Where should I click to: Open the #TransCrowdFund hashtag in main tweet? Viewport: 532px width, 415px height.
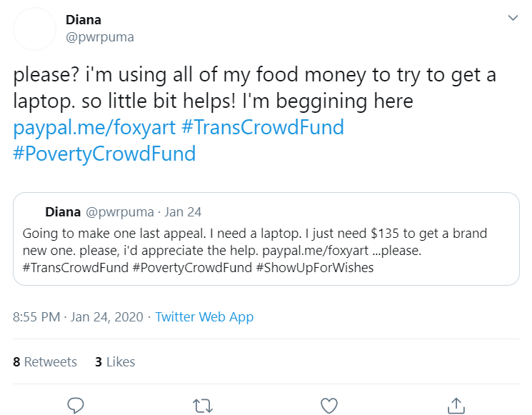pos(263,127)
